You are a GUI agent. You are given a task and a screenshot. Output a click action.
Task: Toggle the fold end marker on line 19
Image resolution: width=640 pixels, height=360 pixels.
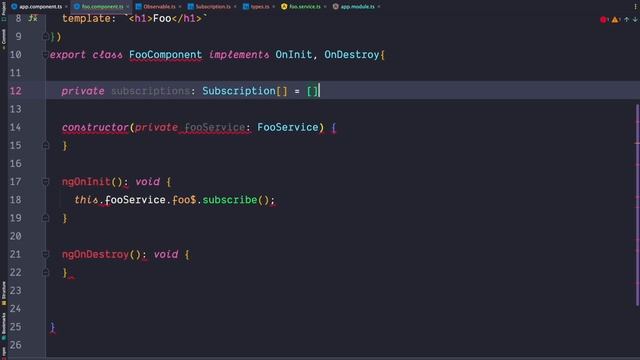[x=46, y=218]
